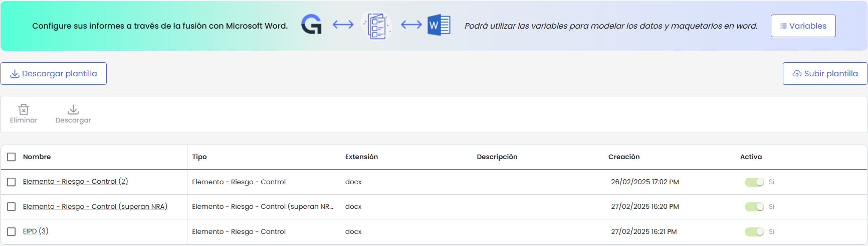Click the 'Configure sus informes' banner text
Viewport: 868px width, 246px height.
click(160, 26)
